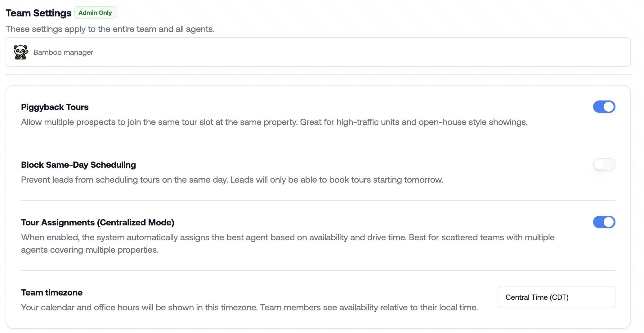Click the Piggyback Tours description text
The image size is (644, 333).
[x=274, y=122]
